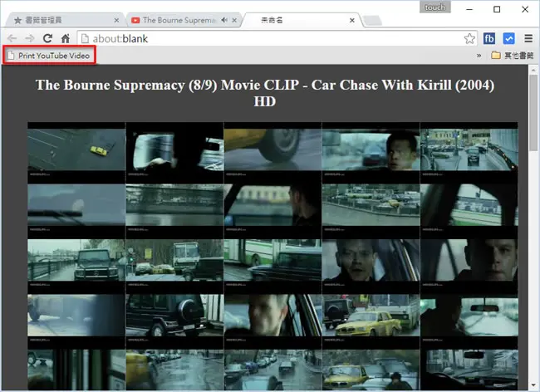Close The Bourne Supremacy tab

[234, 20]
